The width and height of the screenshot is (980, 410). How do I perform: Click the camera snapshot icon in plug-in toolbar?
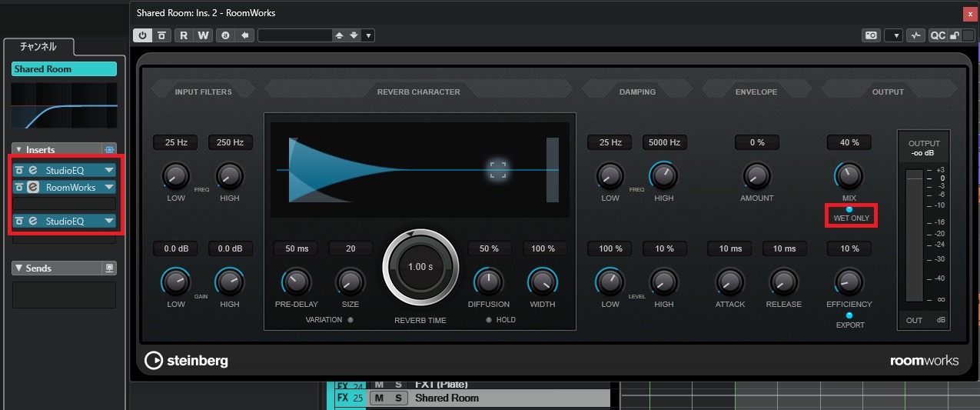pyautogui.click(x=872, y=35)
